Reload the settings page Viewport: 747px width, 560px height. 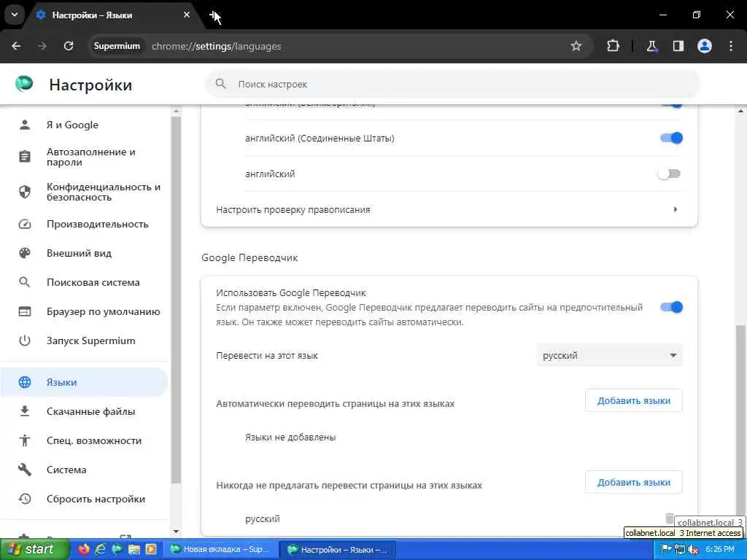click(x=69, y=46)
